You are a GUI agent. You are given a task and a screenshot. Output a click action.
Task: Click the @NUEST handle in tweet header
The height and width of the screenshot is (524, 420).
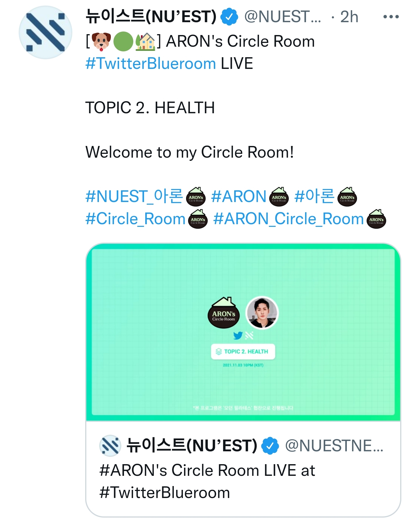(x=282, y=17)
